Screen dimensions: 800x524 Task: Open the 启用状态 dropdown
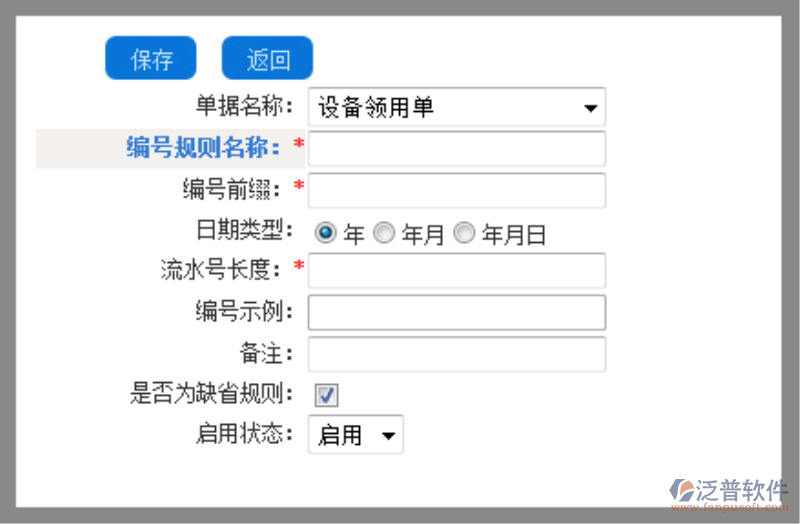pyautogui.click(x=356, y=435)
